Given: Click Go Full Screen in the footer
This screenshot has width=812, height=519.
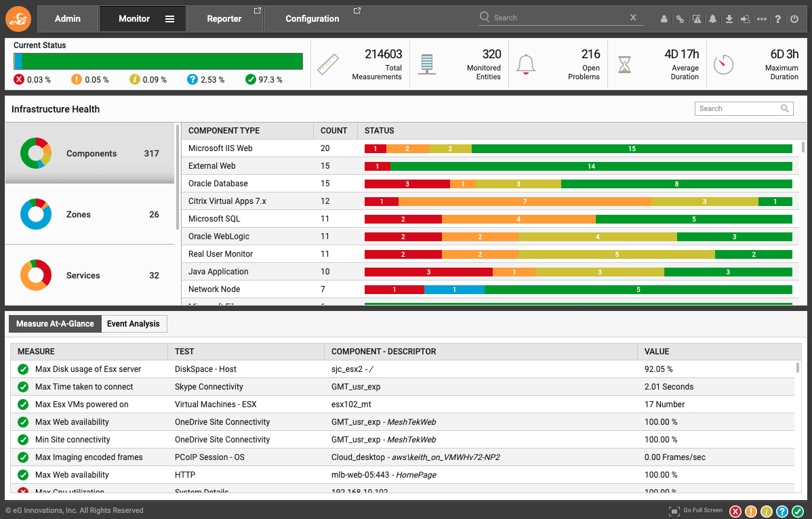Looking at the screenshot, I should [x=695, y=511].
